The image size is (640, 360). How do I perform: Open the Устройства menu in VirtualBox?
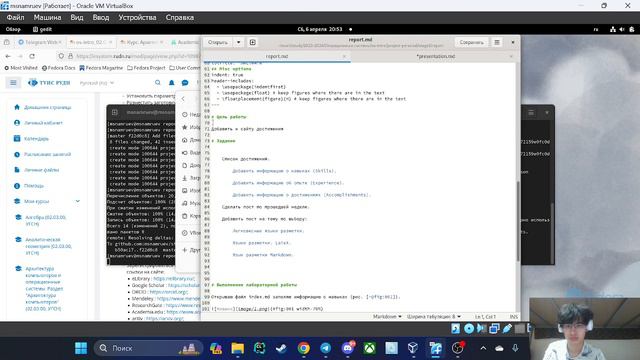point(137,18)
